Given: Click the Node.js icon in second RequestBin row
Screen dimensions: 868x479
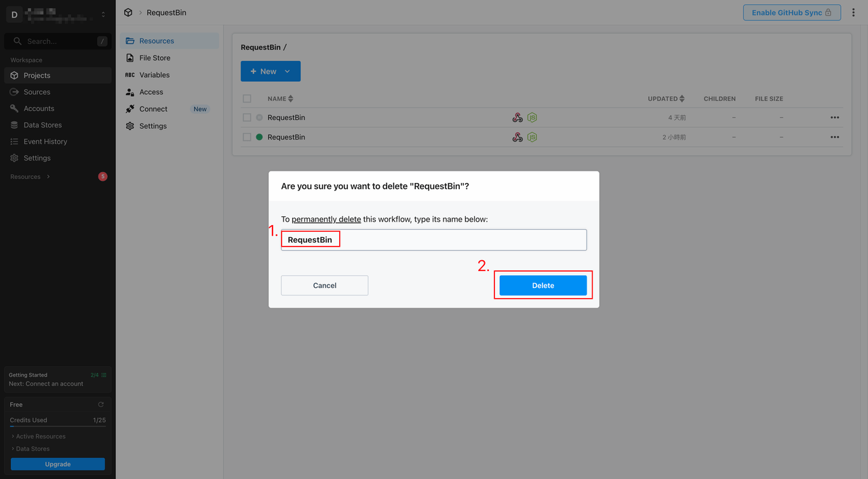Looking at the screenshot, I should point(532,137).
